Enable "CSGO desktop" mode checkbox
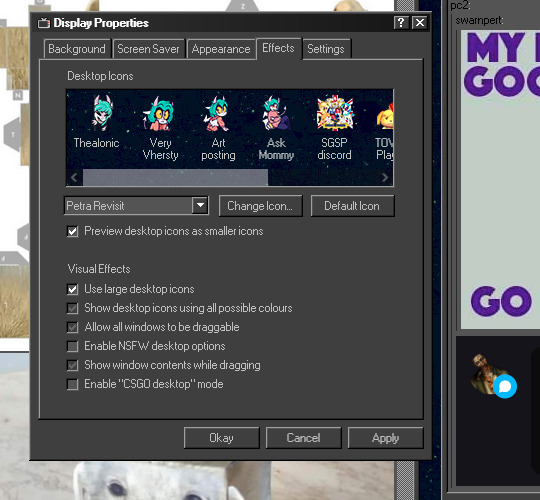This screenshot has height=500, width=540. point(72,384)
